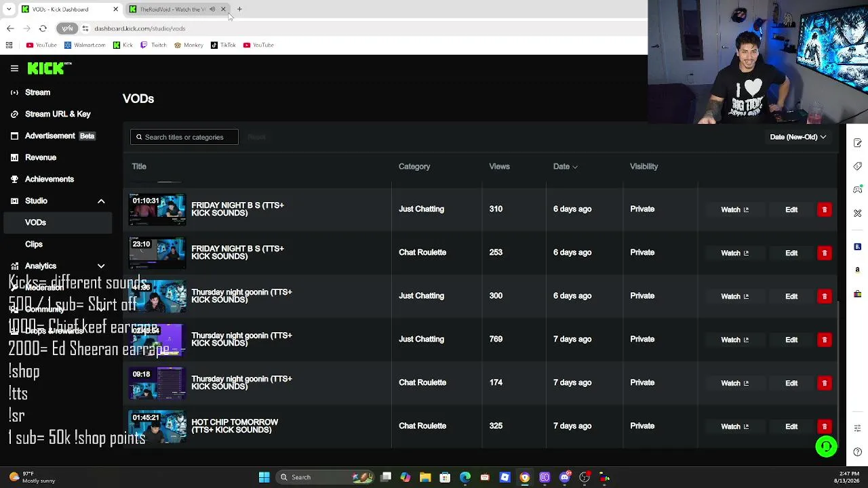This screenshot has height=488, width=868.
Task: Open the shopping tag icon in the sidebar
Action: tap(858, 166)
